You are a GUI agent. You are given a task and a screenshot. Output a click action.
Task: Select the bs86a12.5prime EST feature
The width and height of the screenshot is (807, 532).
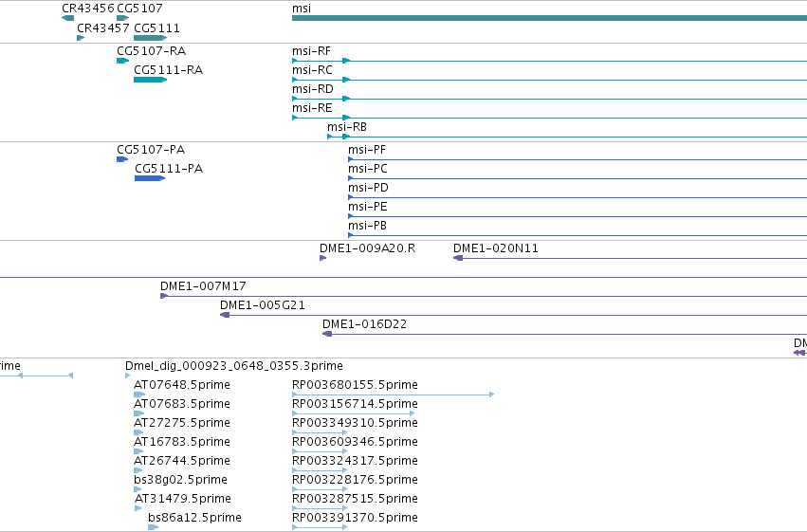click(x=153, y=527)
